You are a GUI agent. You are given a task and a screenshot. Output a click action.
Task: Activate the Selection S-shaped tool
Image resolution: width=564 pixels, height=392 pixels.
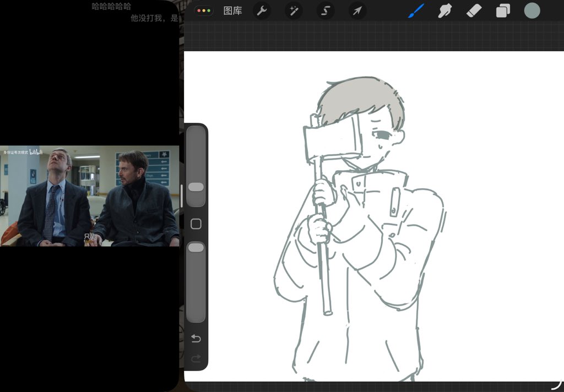tap(325, 11)
